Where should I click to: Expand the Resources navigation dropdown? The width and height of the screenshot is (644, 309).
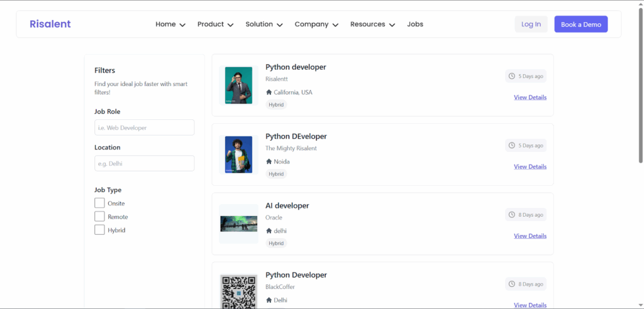pyautogui.click(x=372, y=24)
